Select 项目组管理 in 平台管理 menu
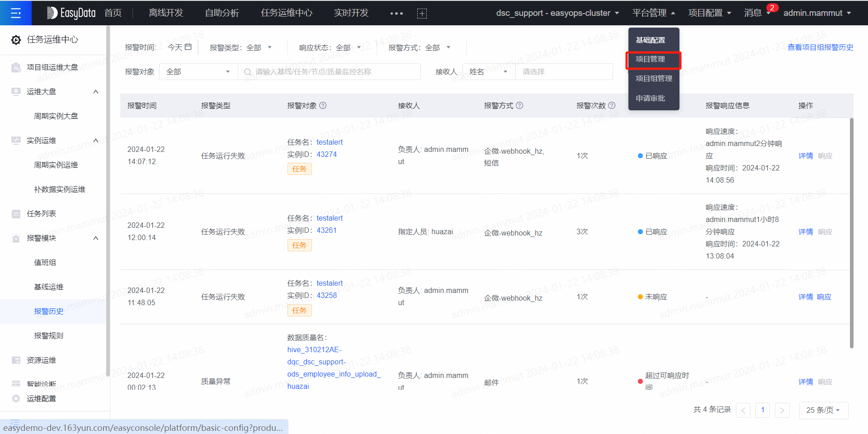 pyautogui.click(x=654, y=79)
